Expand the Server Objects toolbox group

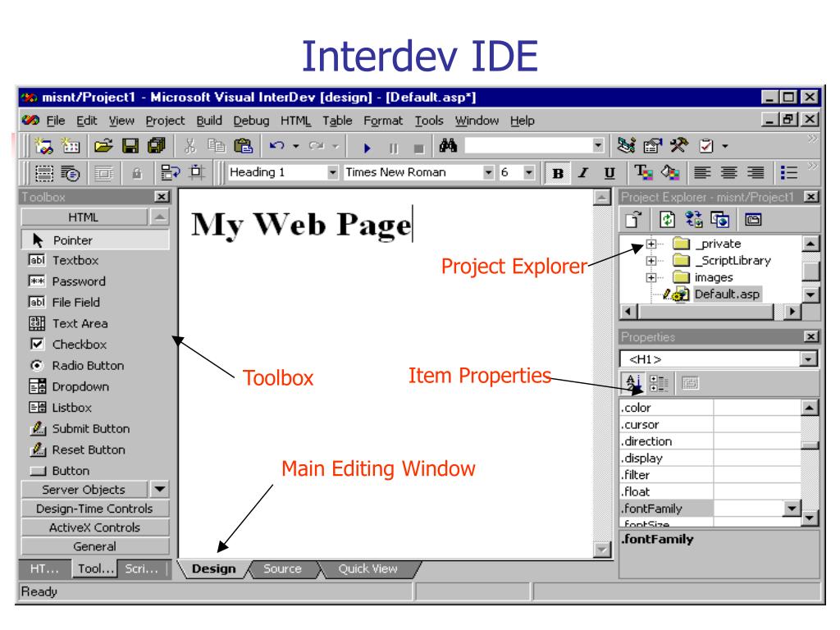pyautogui.click(x=84, y=490)
